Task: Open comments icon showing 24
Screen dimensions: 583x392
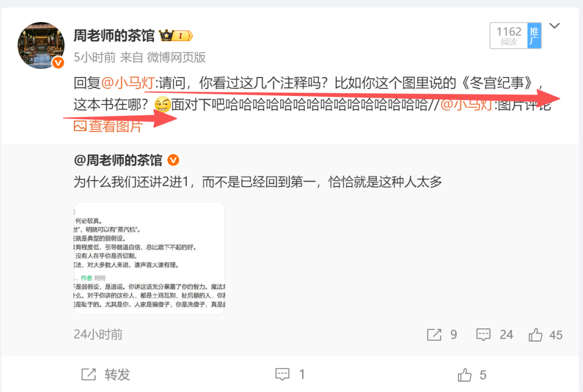Action: click(483, 335)
